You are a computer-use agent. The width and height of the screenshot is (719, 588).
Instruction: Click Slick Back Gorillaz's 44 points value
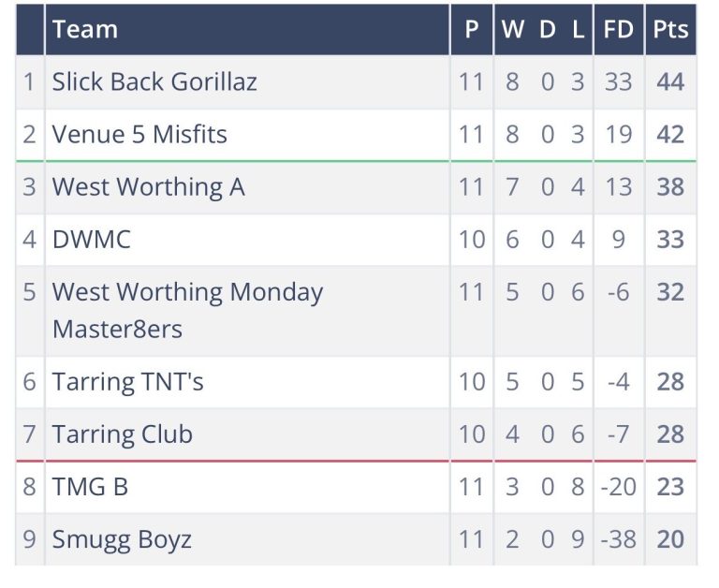670,82
